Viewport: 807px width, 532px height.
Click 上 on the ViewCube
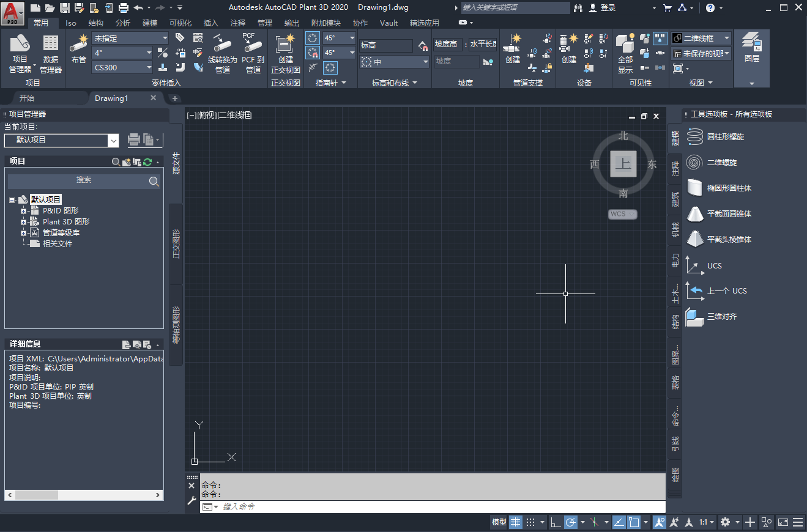(x=622, y=164)
